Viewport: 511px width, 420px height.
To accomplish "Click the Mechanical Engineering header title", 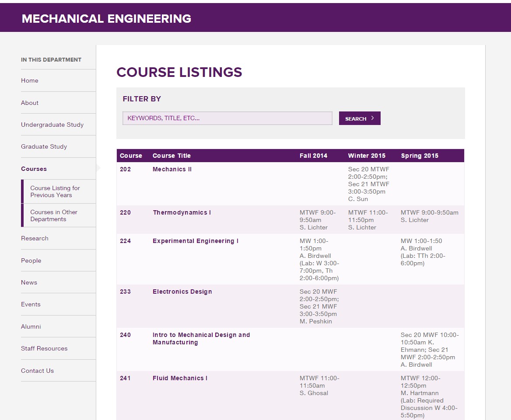I will pyautogui.click(x=106, y=18).
